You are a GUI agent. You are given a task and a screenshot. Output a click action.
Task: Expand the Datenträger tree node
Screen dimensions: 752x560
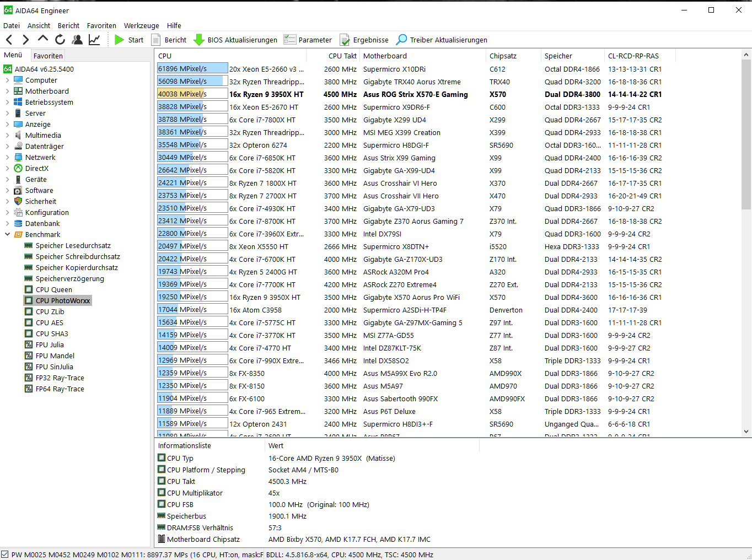(7, 146)
